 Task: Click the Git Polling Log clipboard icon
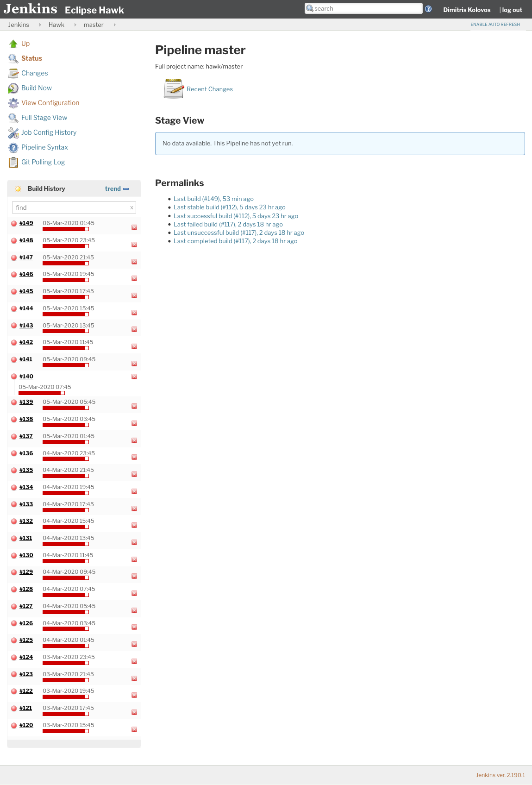click(13, 162)
